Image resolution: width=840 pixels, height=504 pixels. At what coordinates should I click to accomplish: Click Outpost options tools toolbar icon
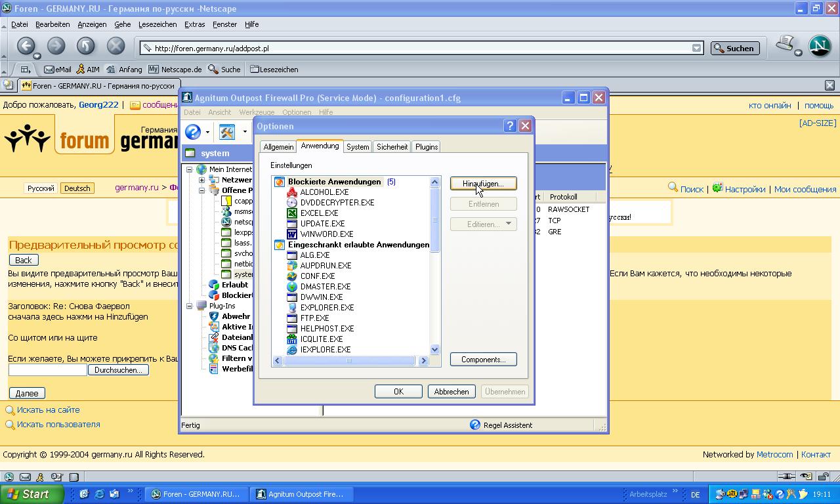[227, 132]
